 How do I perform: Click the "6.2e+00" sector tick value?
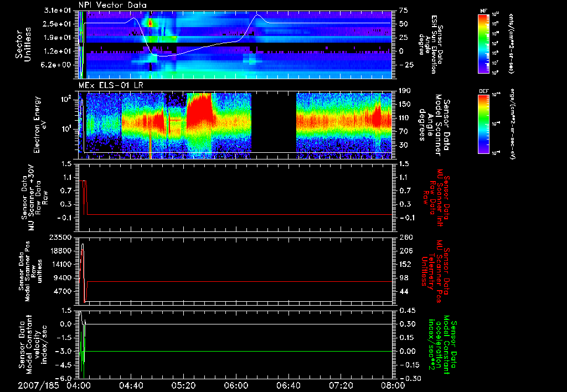pos(57,65)
